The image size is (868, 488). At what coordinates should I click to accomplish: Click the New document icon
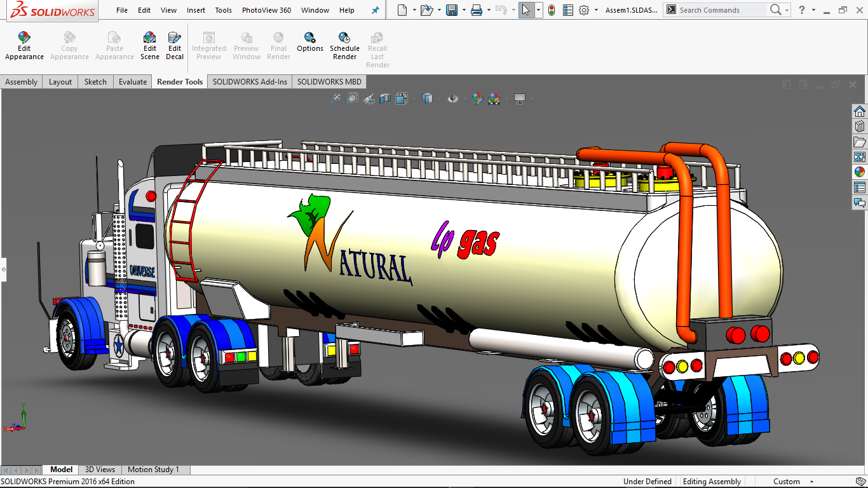point(402,10)
